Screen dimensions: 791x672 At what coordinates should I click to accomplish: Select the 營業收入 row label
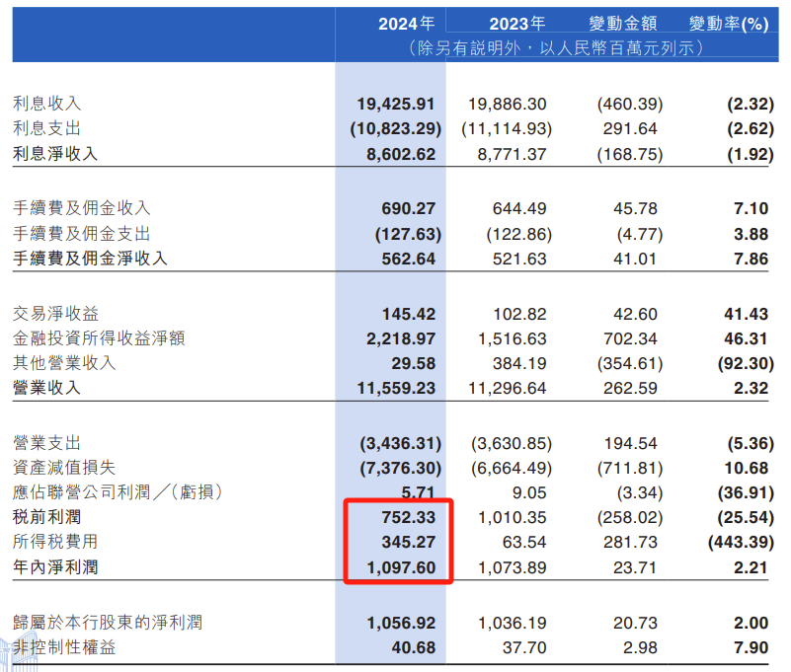47,388
